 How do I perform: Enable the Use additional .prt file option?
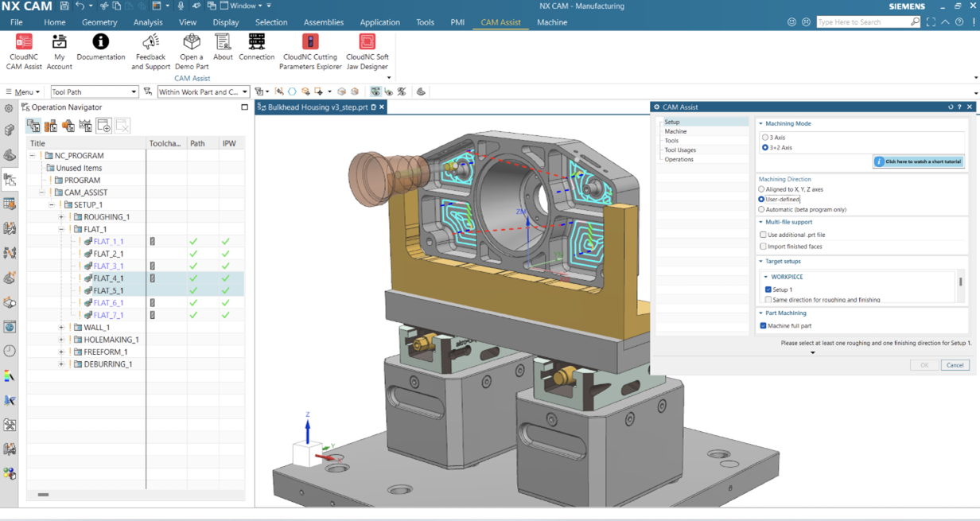(x=761, y=236)
